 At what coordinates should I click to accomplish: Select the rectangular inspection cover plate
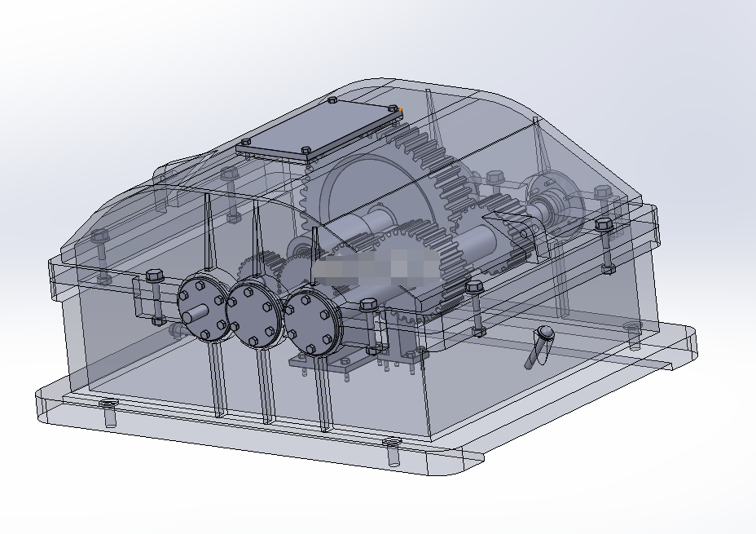(318, 130)
